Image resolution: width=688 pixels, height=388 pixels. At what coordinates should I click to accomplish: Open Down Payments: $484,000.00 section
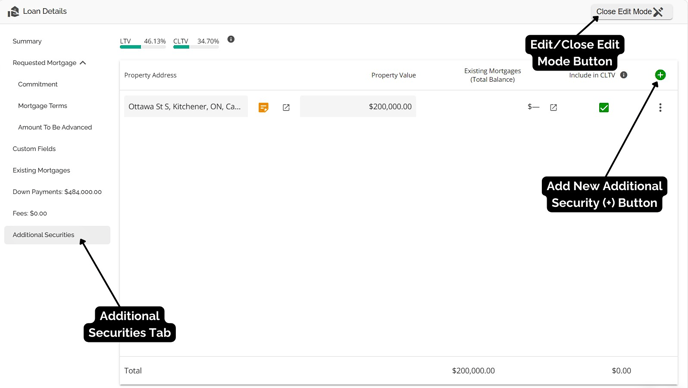point(57,192)
